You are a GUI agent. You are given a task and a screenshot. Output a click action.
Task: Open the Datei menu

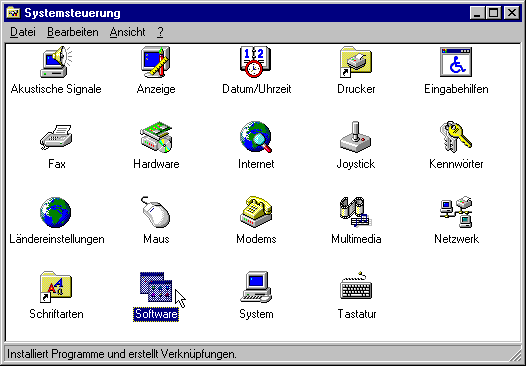coord(23,32)
